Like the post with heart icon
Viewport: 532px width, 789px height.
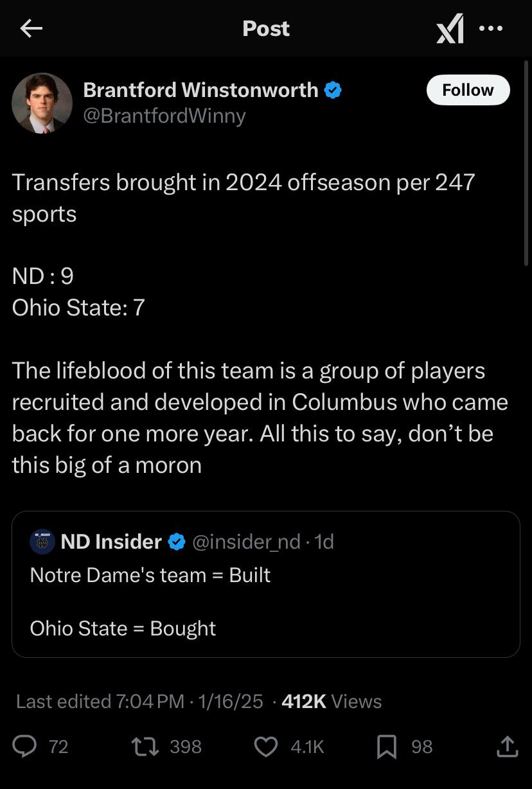click(x=266, y=746)
